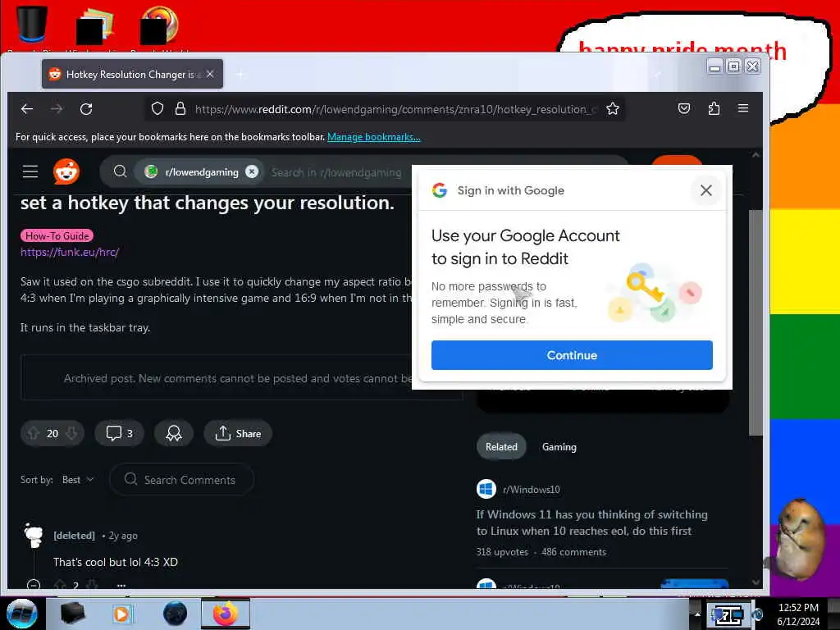Click the Search in r/lowendgaming field
Image resolution: width=840 pixels, height=630 pixels.
[336, 172]
